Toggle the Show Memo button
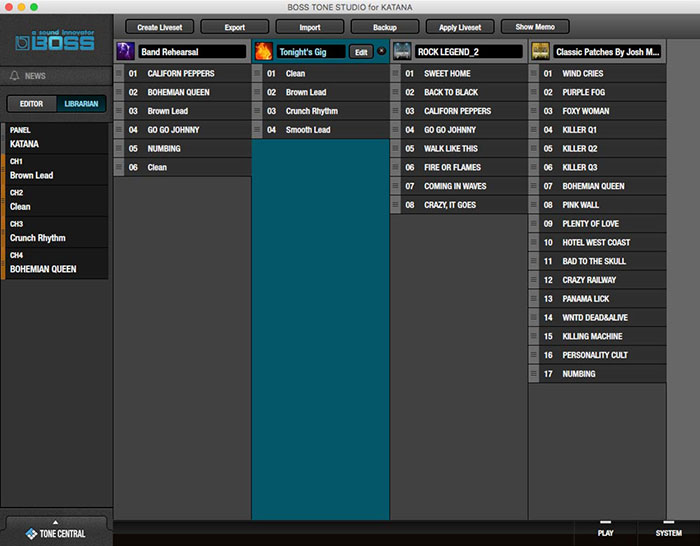Viewport: 700px width, 546px height. tap(535, 27)
